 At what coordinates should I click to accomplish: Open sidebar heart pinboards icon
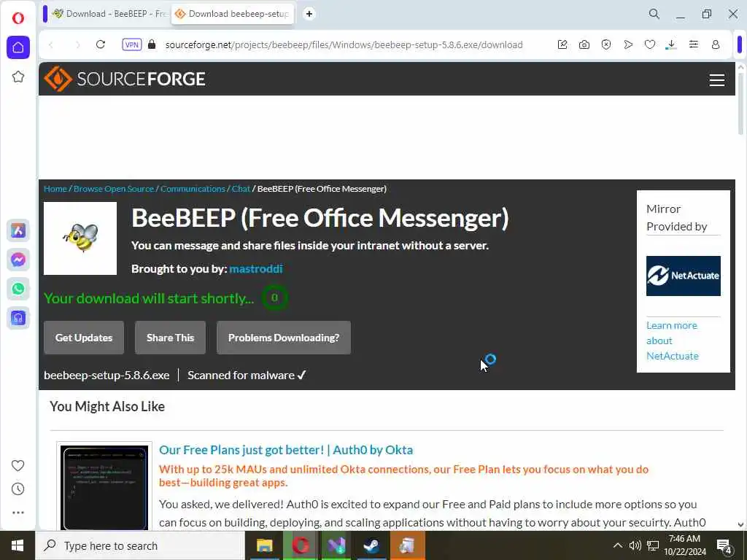pos(18,465)
